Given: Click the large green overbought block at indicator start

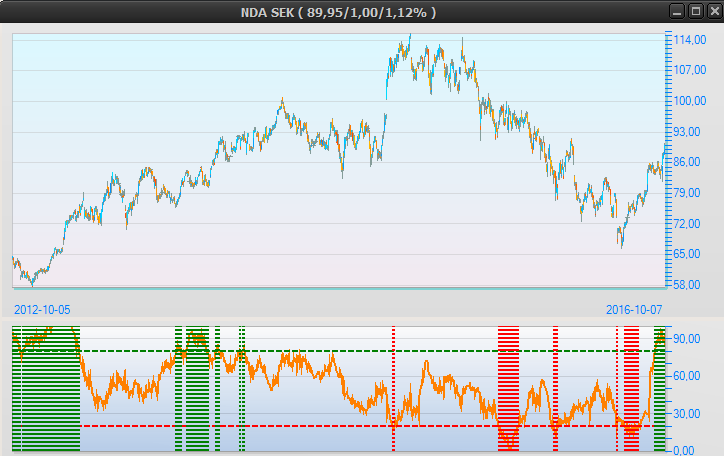Looking at the screenshot, I should 46,389.
